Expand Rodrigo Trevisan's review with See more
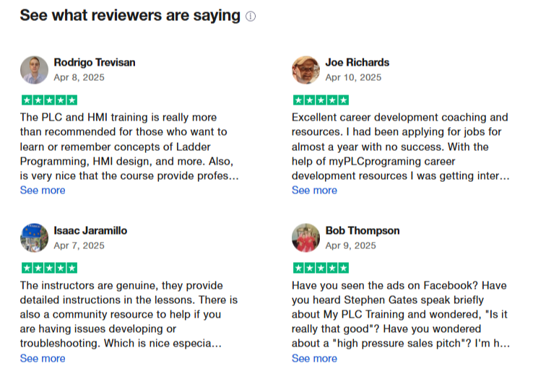Viewport: 546px width, 392px height. point(43,191)
